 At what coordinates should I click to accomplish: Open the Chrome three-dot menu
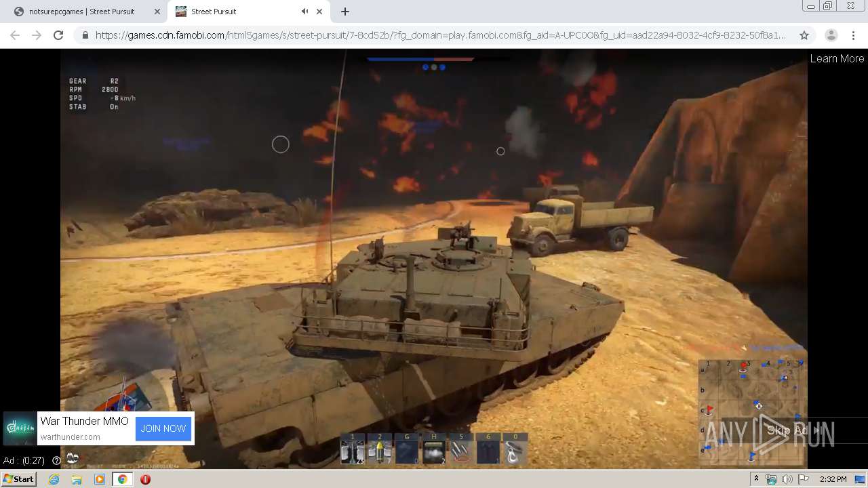(x=853, y=35)
